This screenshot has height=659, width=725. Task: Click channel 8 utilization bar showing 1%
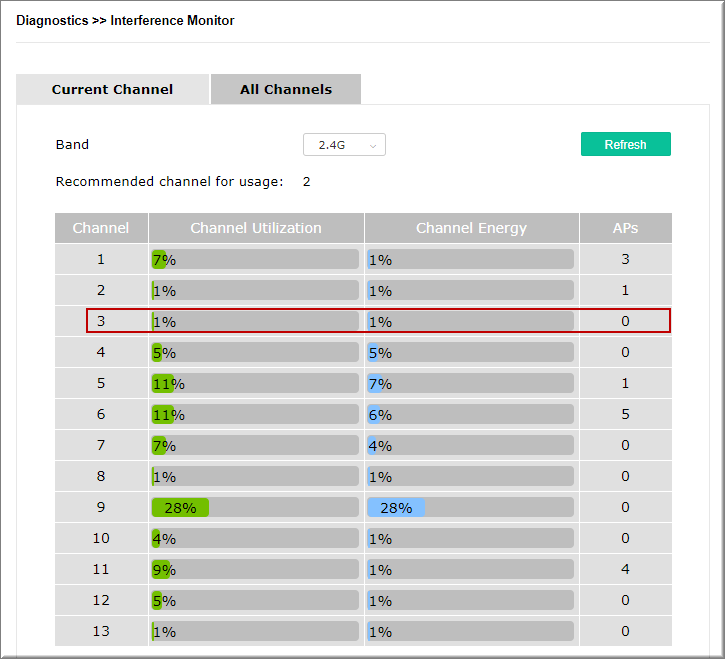(255, 476)
